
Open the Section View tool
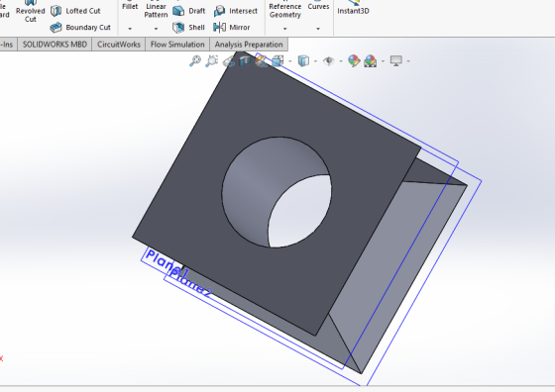coord(245,61)
